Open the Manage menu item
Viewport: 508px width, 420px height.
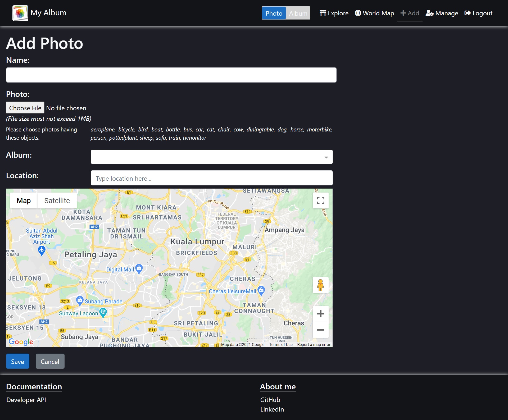click(x=442, y=13)
